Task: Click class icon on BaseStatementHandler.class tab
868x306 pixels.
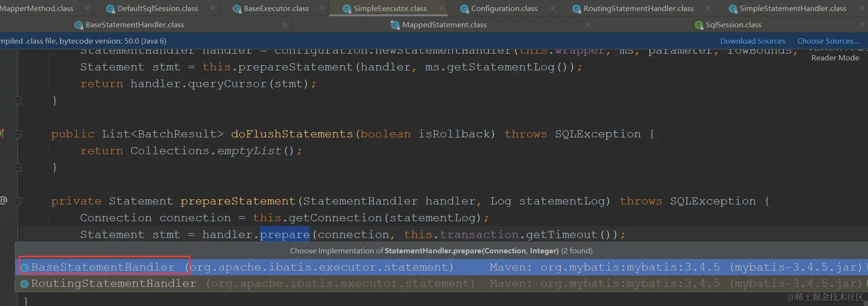Action: tap(79, 25)
